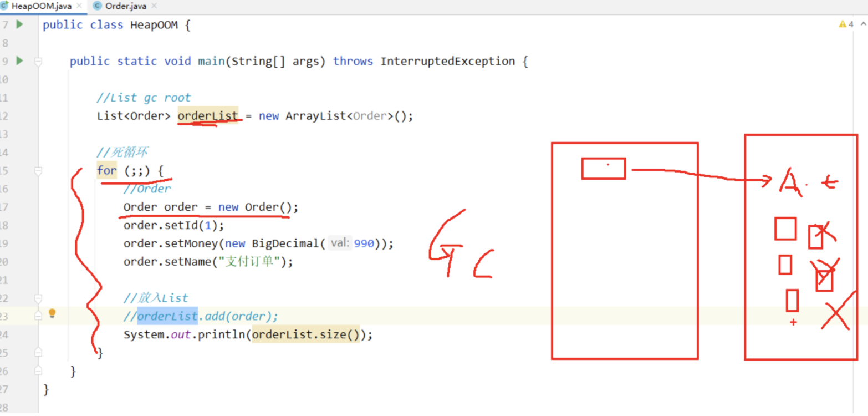Click the order.setId(1) statement
This screenshot has height=416, width=868.
[x=174, y=226]
